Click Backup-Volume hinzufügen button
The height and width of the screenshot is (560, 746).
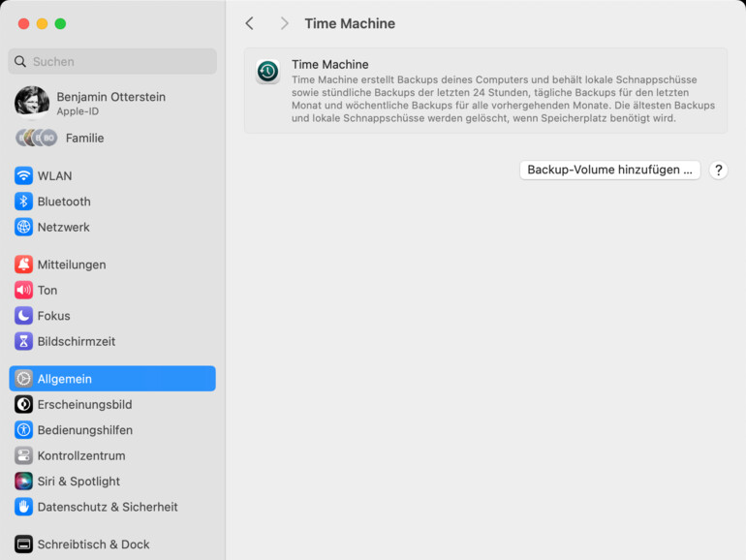pos(610,170)
